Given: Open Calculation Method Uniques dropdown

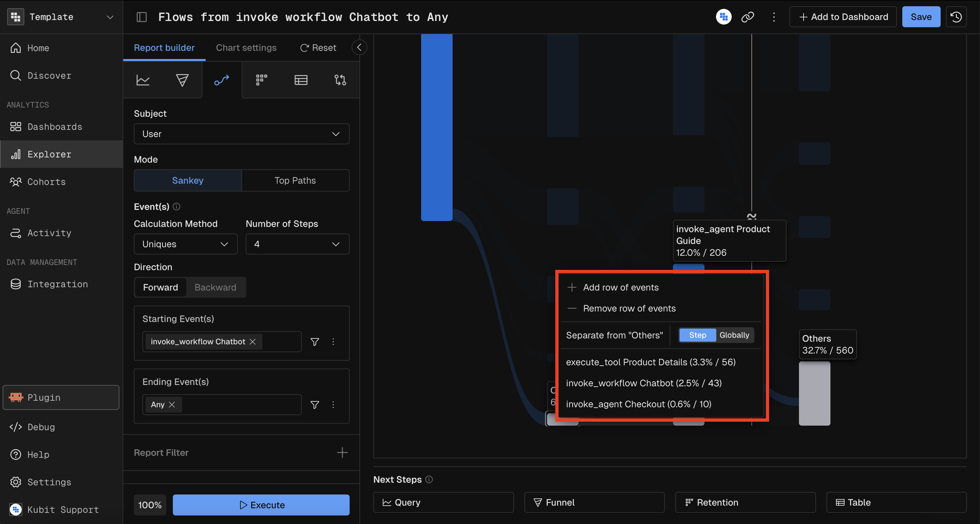Looking at the screenshot, I should (185, 244).
